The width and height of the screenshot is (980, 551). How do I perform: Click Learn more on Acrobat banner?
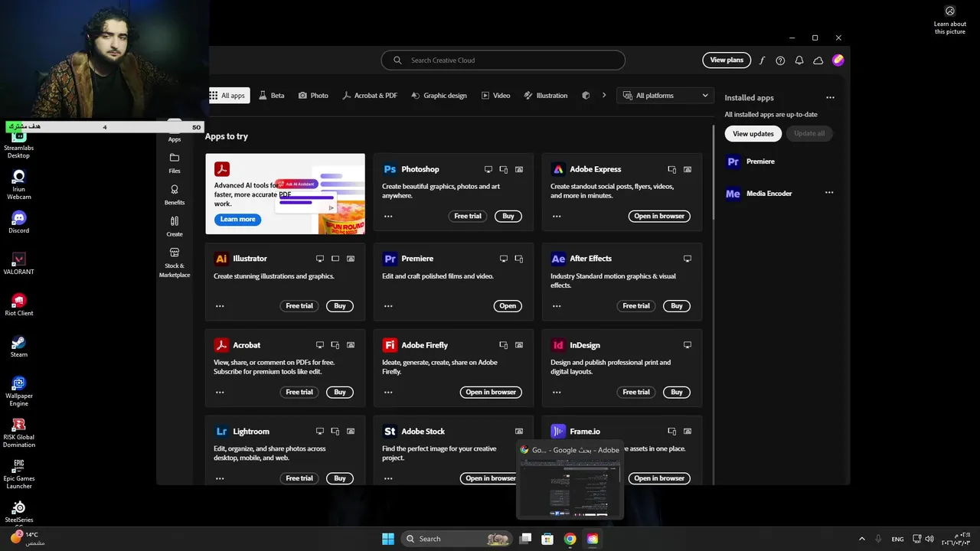click(237, 220)
